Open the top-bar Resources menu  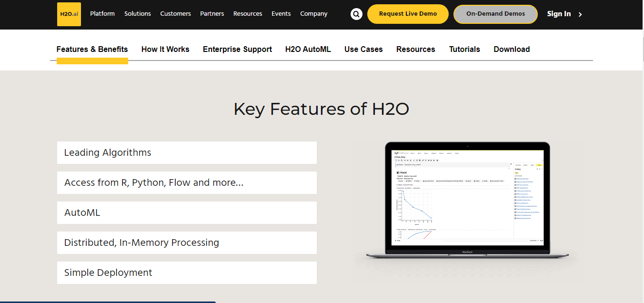pyautogui.click(x=248, y=14)
